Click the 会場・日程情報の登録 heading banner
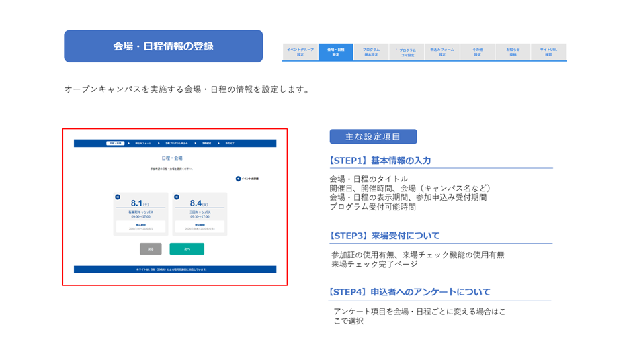The image size is (629, 364). [163, 46]
